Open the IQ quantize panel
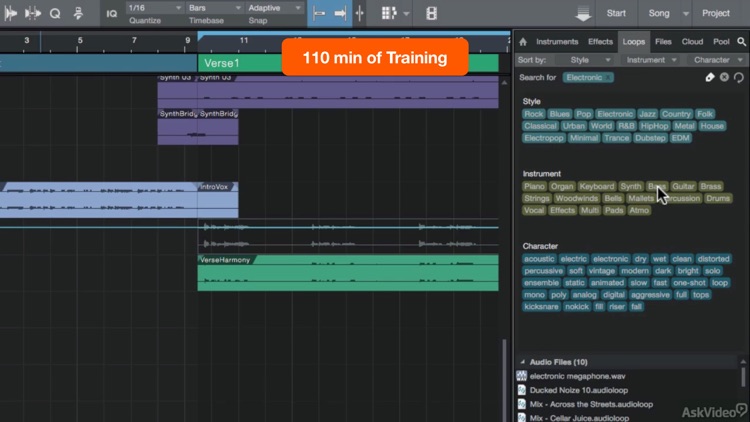The width and height of the screenshot is (750, 422). click(111, 14)
